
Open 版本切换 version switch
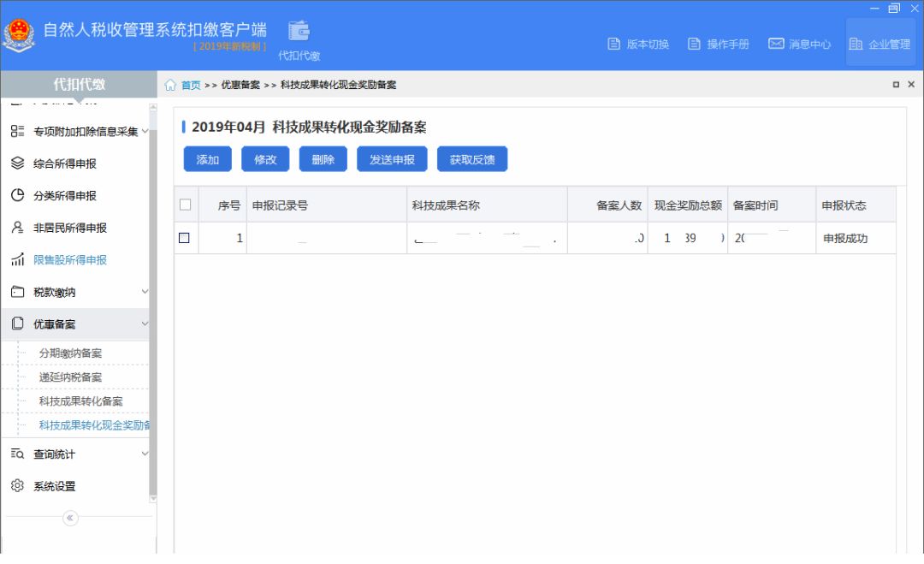[x=637, y=45]
